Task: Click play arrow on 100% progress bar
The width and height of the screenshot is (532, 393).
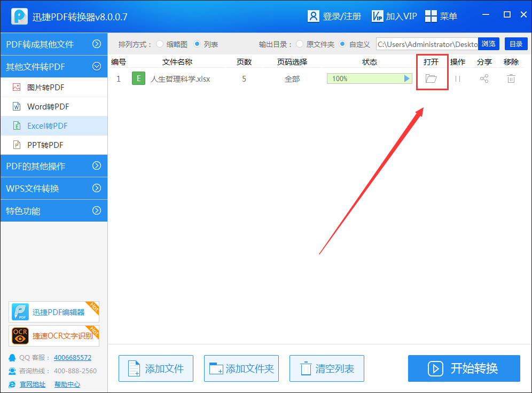Action: [x=406, y=78]
